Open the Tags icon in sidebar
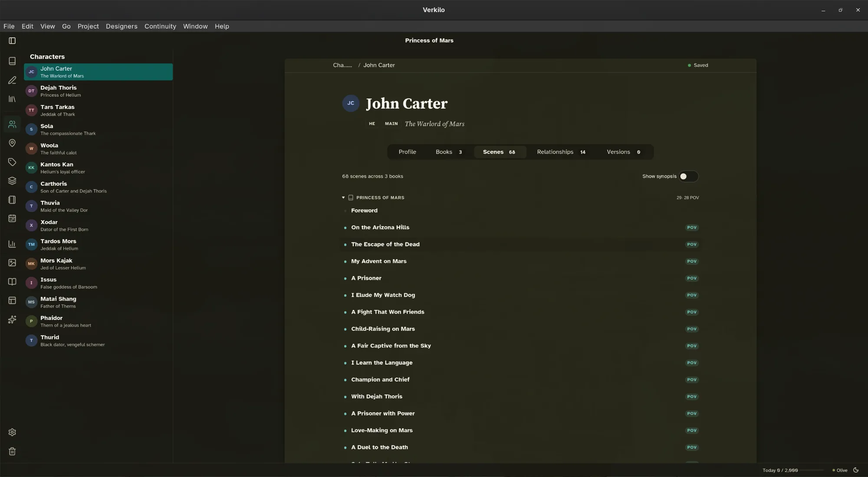 point(12,162)
